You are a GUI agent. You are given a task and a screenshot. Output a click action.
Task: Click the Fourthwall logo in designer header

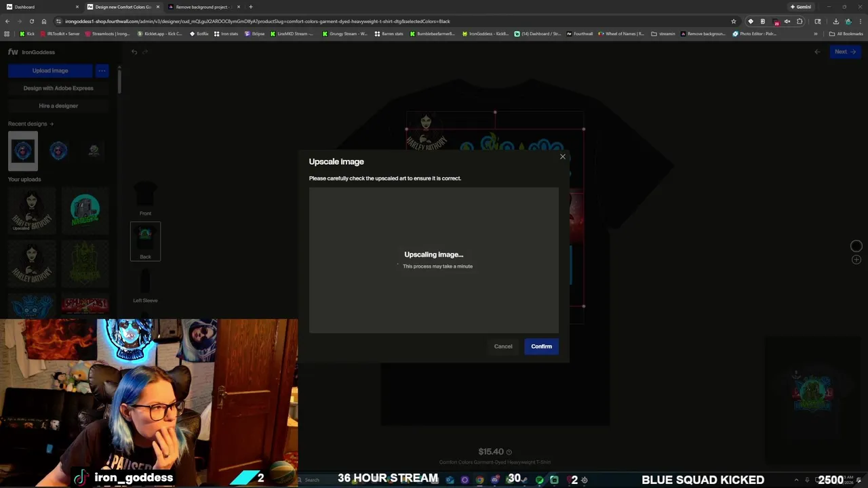pos(13,52)
